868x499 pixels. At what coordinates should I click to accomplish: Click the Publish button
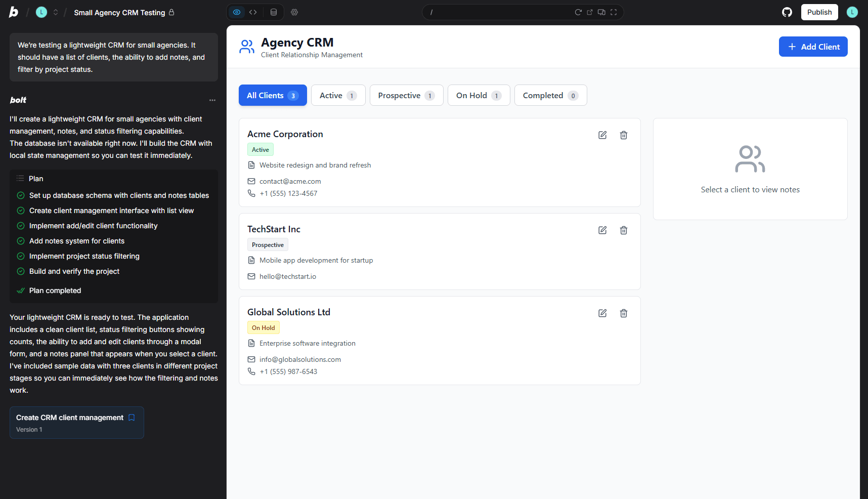point(819,12)
